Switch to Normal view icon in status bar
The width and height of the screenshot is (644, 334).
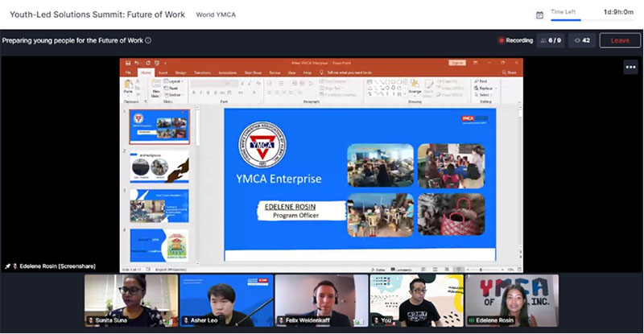click(x=423, y=270)
